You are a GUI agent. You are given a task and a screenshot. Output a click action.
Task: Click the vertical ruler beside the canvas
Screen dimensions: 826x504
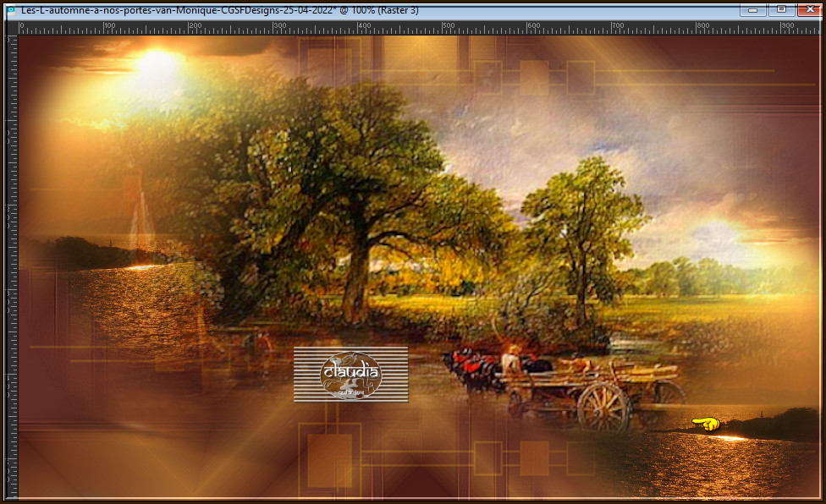point(12,266)
